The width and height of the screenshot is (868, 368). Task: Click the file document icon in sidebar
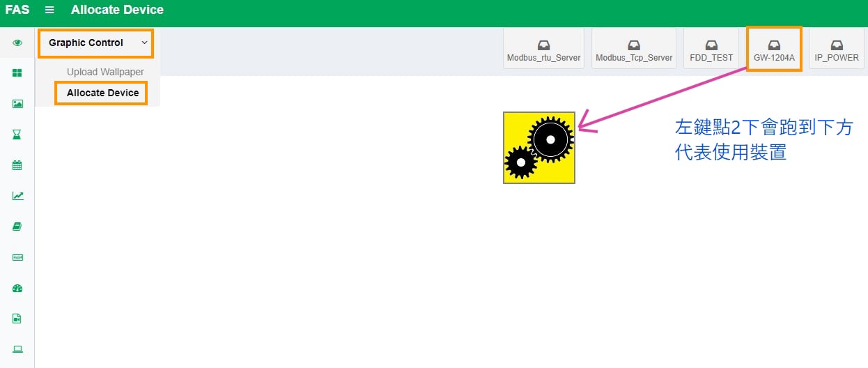pos(17,319)
